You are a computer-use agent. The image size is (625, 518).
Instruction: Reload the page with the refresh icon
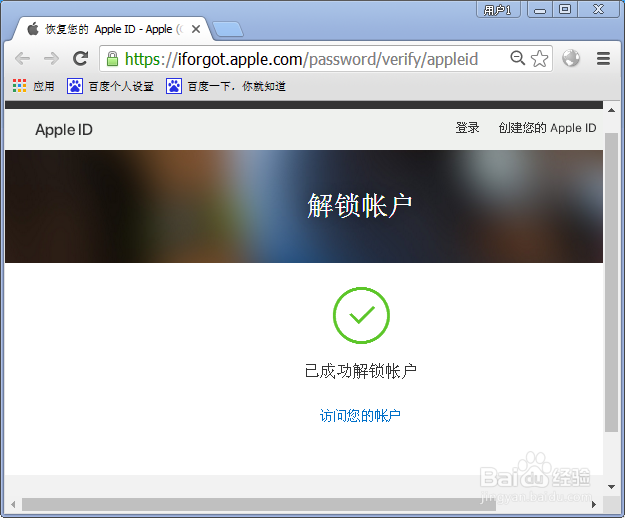click(81, 59)
